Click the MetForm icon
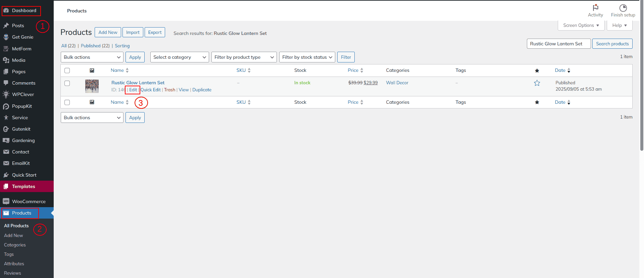This screenshot has width=644, height=278. point(6,49)
